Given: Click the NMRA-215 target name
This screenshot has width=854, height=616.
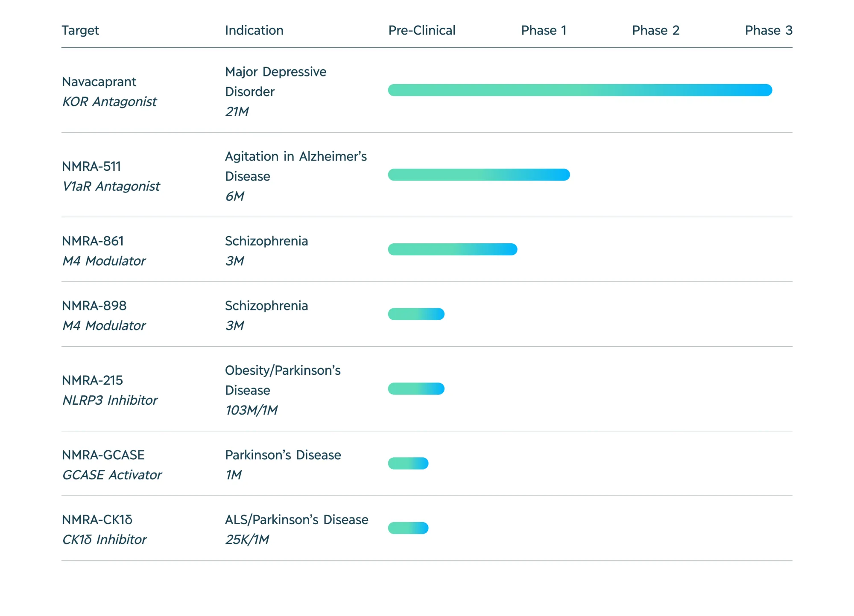Looking at the screenshot, I should pyautogui.click(x=92, y=380).
